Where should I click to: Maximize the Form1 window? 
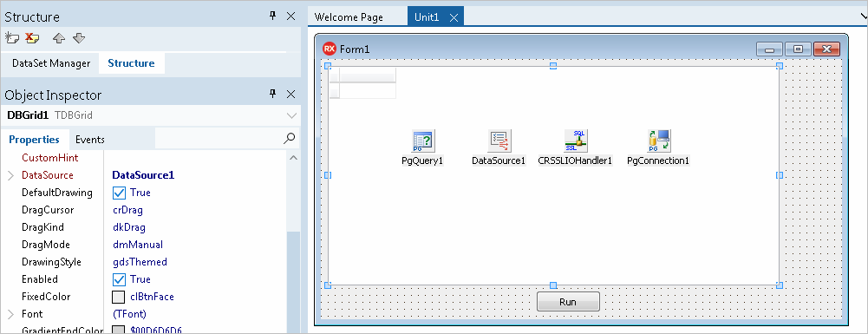[x=798, y=49]
